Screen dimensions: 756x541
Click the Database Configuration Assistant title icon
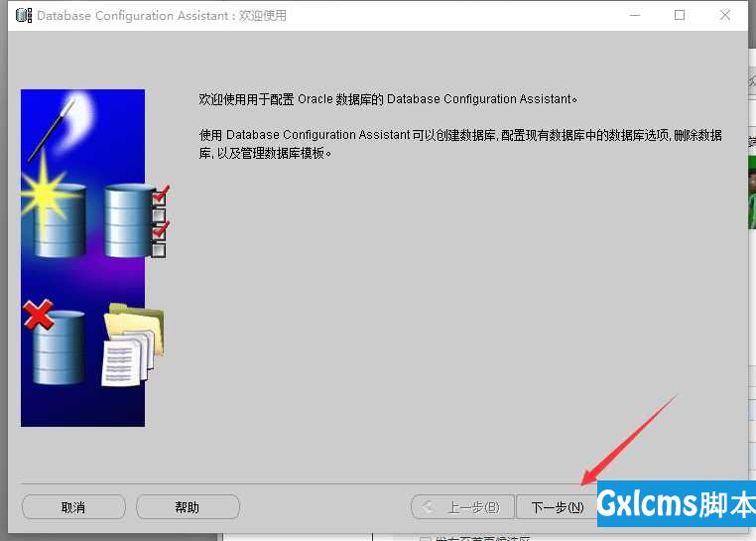(24, 16)
